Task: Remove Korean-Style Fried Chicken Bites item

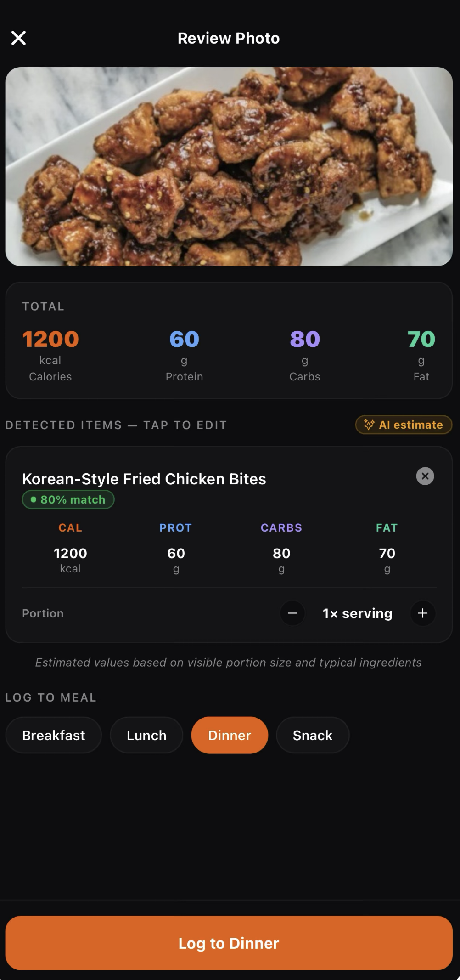Action: click(x=425, y=476)
